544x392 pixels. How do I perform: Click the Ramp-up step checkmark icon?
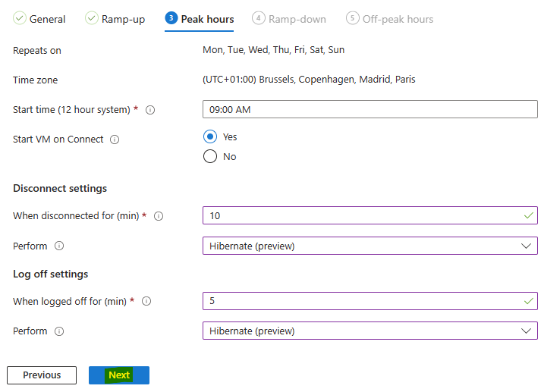pyautogui.click(x=92, y=18)
